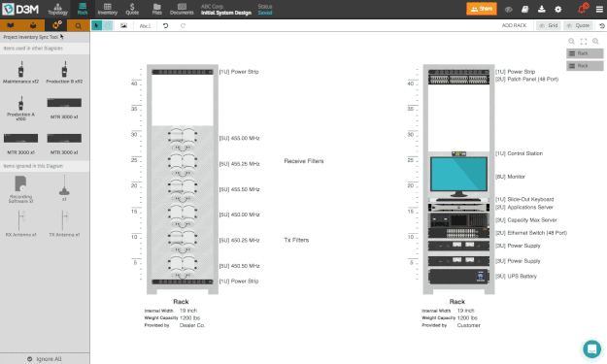Screen dimensions: 607x364
Task: Switch to the Rack tab
Action: click(x=83, y=9)
